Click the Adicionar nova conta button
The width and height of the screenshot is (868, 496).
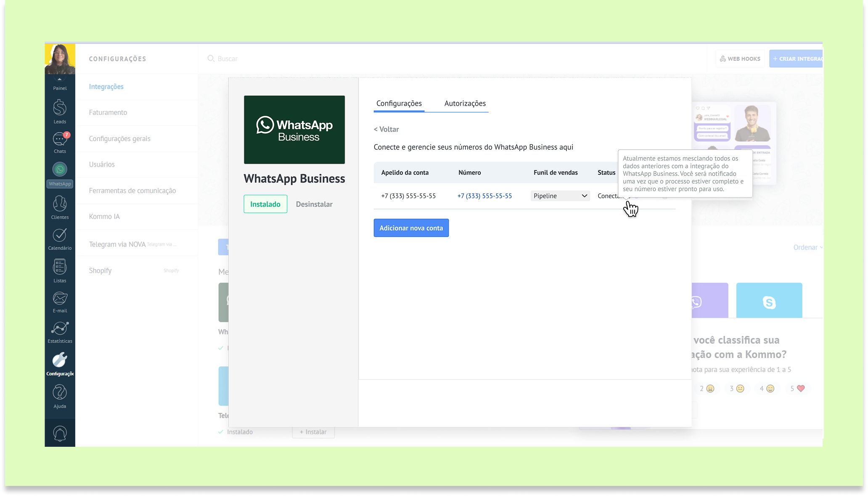[411, 228]
